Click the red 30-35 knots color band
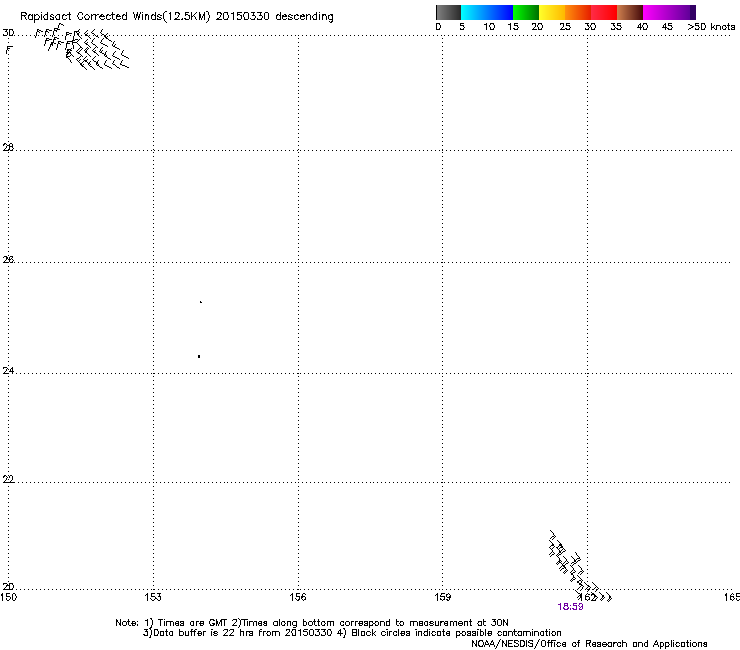740x650 pixels. click(604, 12)
